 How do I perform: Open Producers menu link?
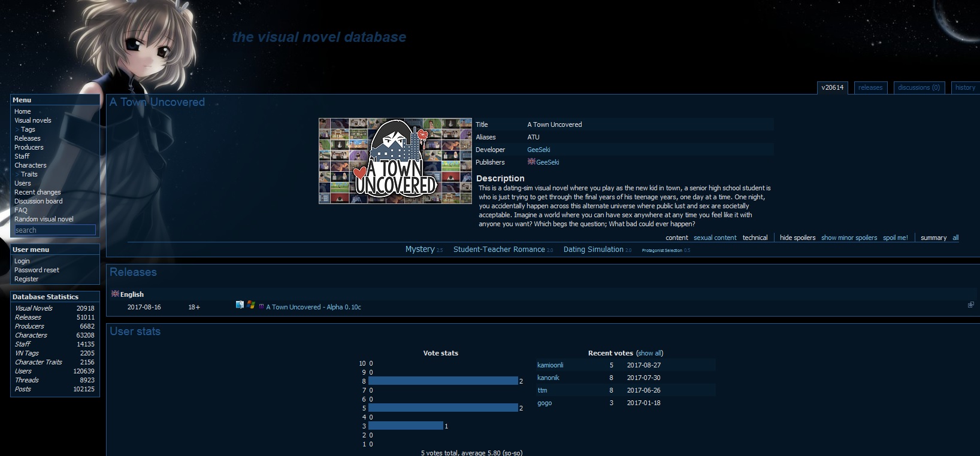(29, 147)
